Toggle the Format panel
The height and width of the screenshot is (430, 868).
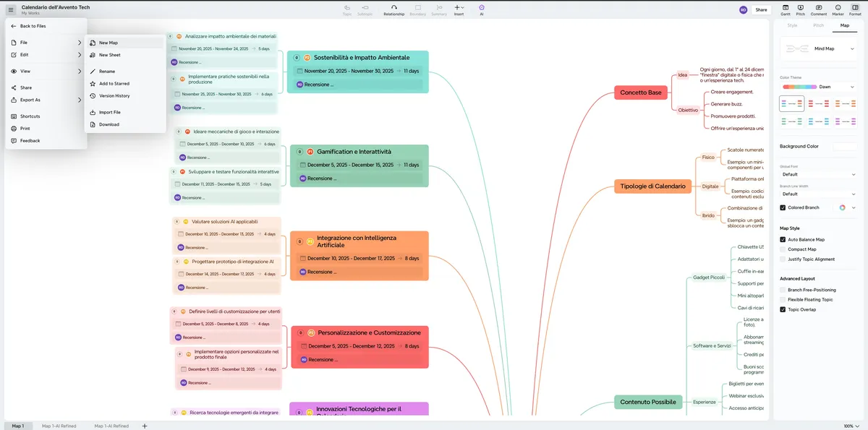click(855, 9)
